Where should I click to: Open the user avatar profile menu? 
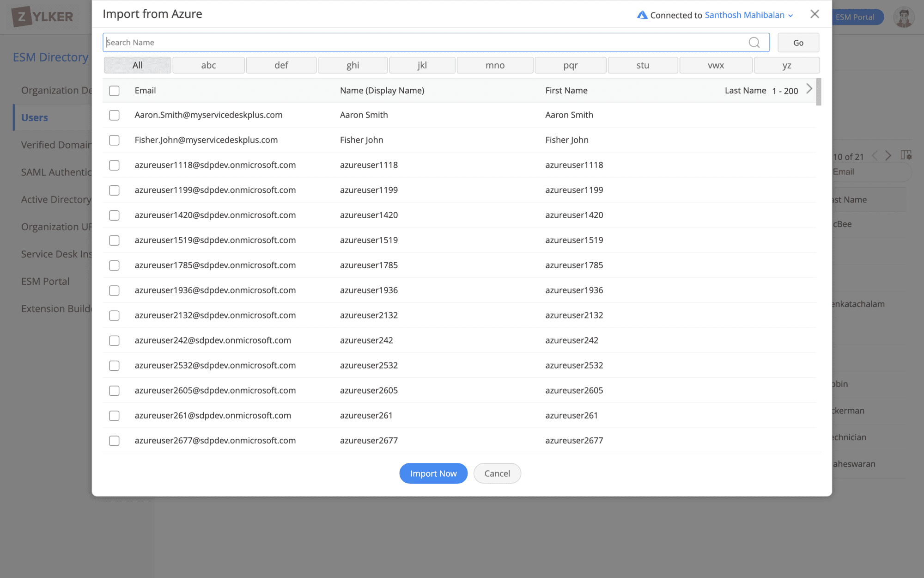(x=903, y=18)
